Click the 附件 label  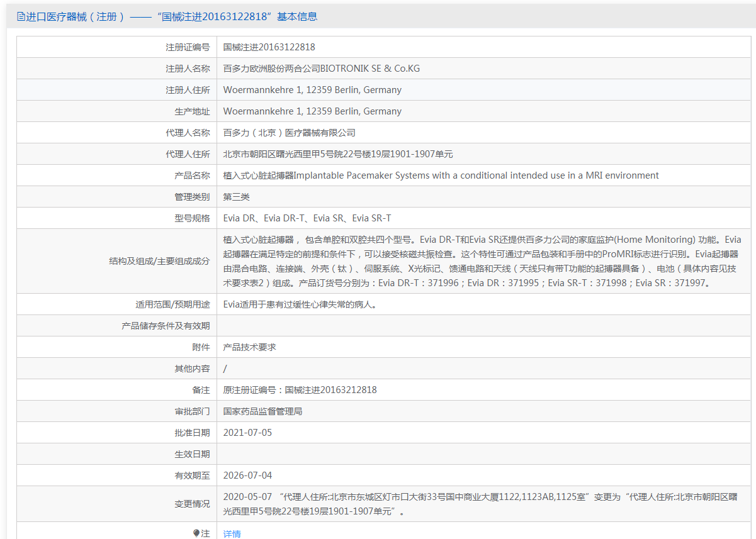pos(201,347)
